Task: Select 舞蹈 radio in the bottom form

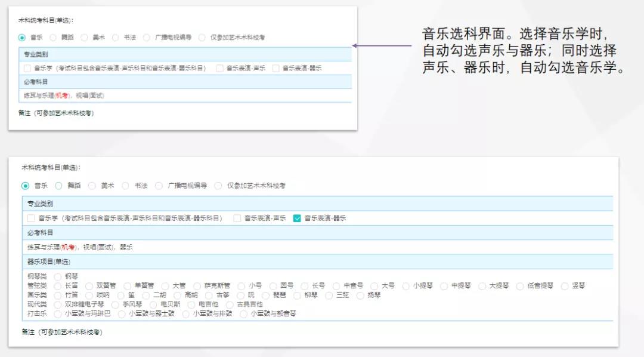Action: tap(58, 186)
